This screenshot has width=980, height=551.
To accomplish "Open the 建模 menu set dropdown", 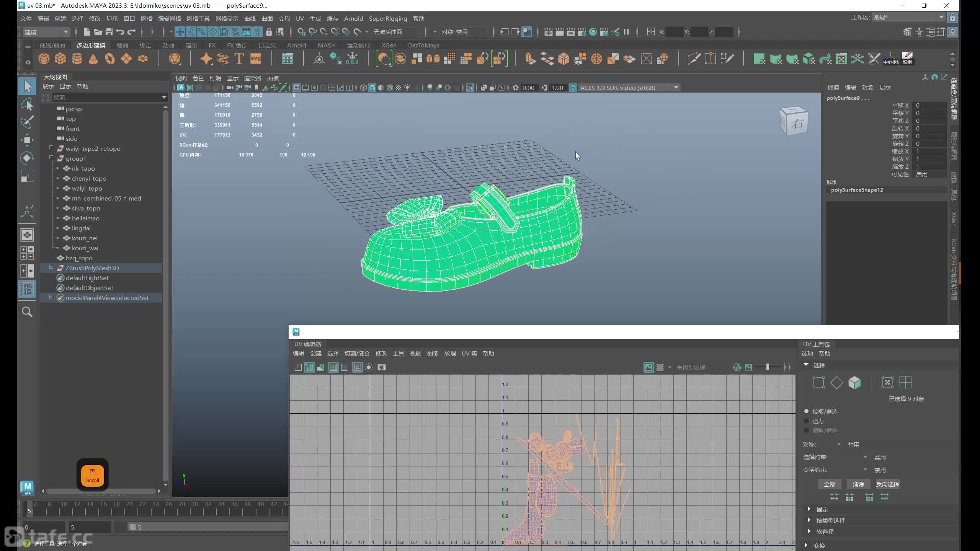I will coord(46,32).
